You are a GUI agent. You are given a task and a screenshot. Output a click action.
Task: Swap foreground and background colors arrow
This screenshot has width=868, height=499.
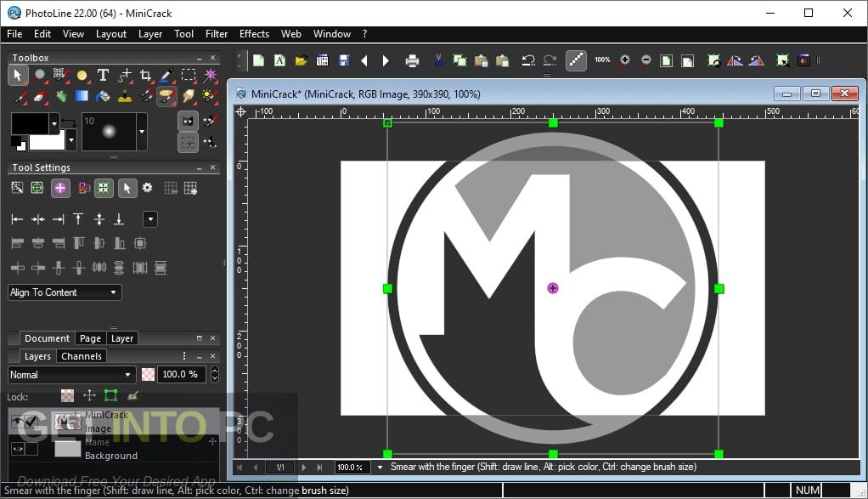(68, 122)
